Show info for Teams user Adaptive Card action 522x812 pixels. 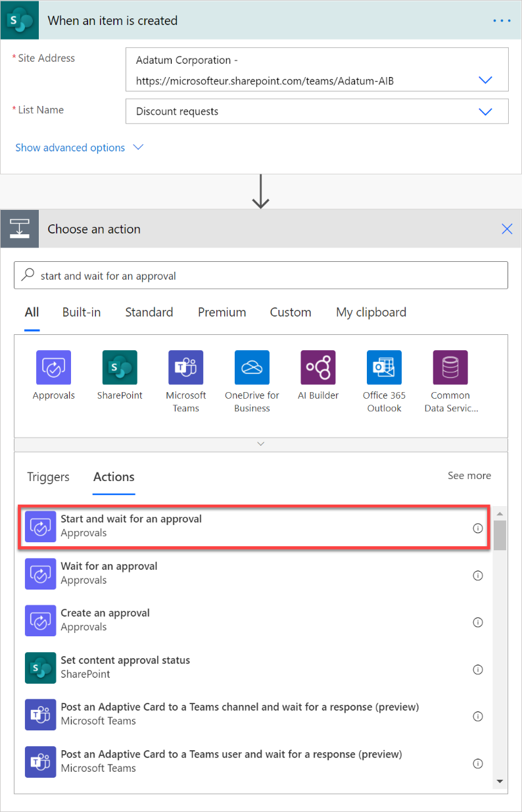pyautogui.click(x=478, y=763)
